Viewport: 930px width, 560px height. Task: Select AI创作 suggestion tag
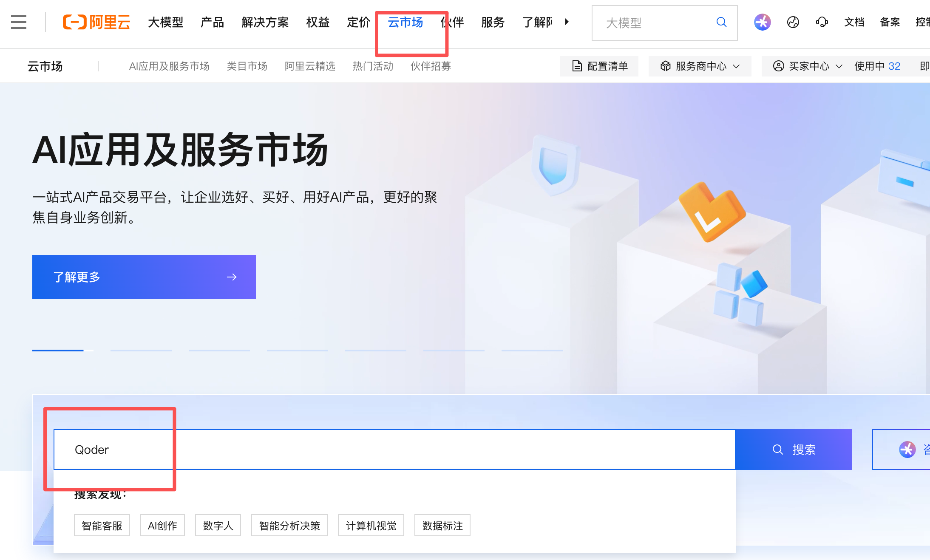(x=162, y=526)
